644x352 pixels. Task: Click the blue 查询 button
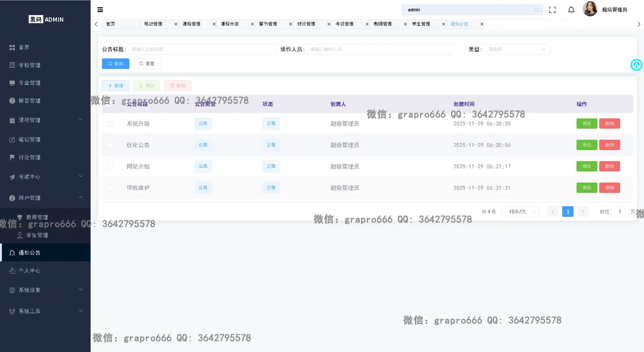tap(116, 64)
